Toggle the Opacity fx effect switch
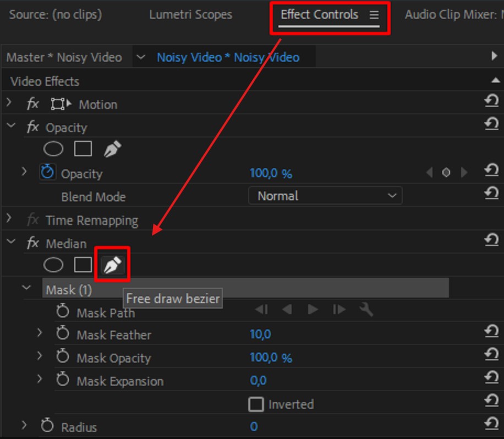 pos(33,127)
